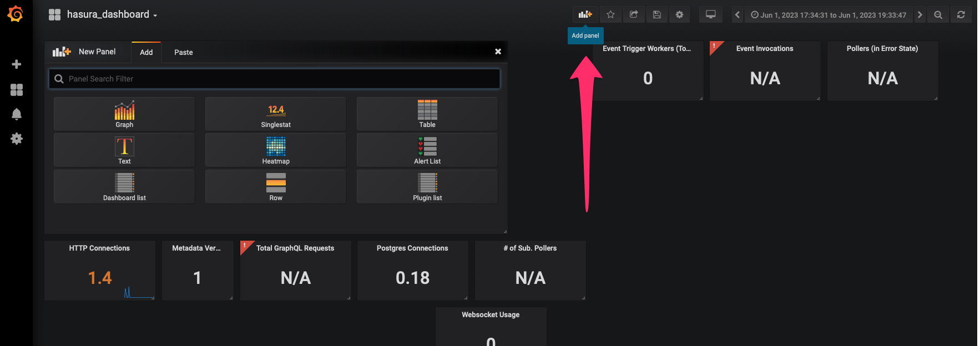Image resolution: width=980 pixels, height=346 pixels.
Task: Open the Configuration gear in sidebar
Action: coord(17,139)
